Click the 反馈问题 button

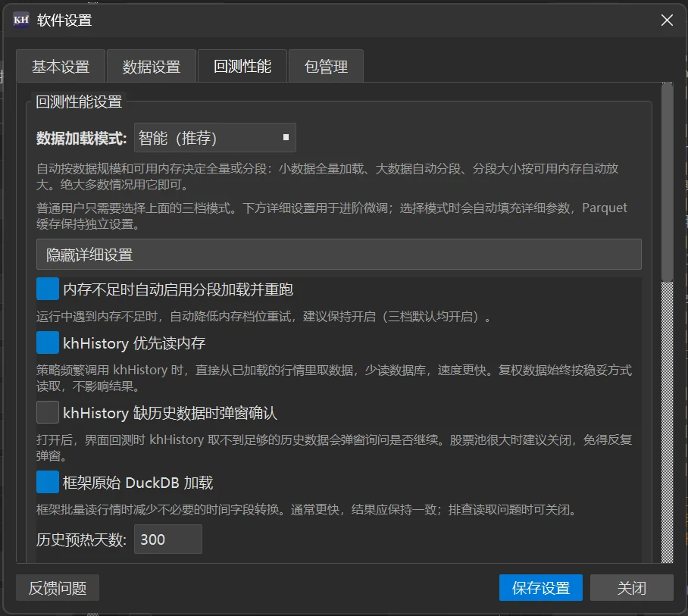tap(58, 588)
